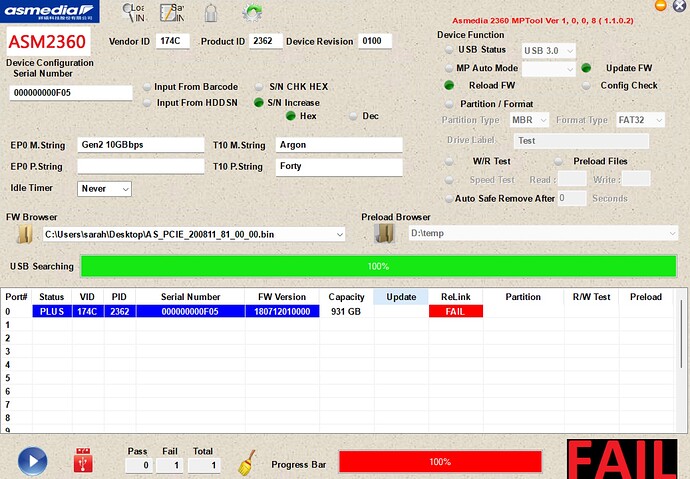Viewport: 690px width, 479px height.
Task: Click the green refresh gear icon
Action: 252,12
